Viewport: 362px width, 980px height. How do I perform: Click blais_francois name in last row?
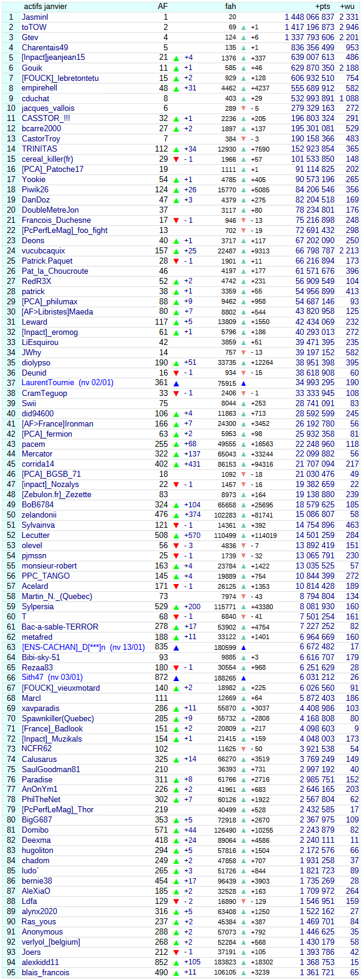(x=45, y=972)
